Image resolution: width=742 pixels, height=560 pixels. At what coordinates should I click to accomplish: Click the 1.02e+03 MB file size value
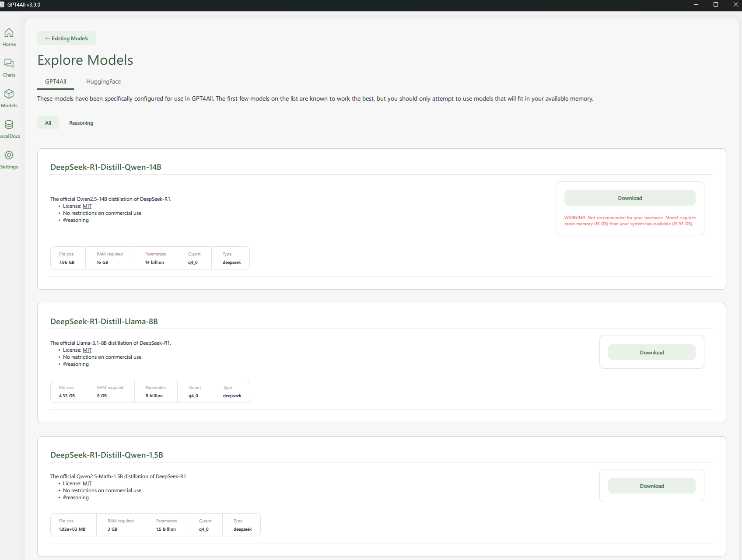[72, 529]
